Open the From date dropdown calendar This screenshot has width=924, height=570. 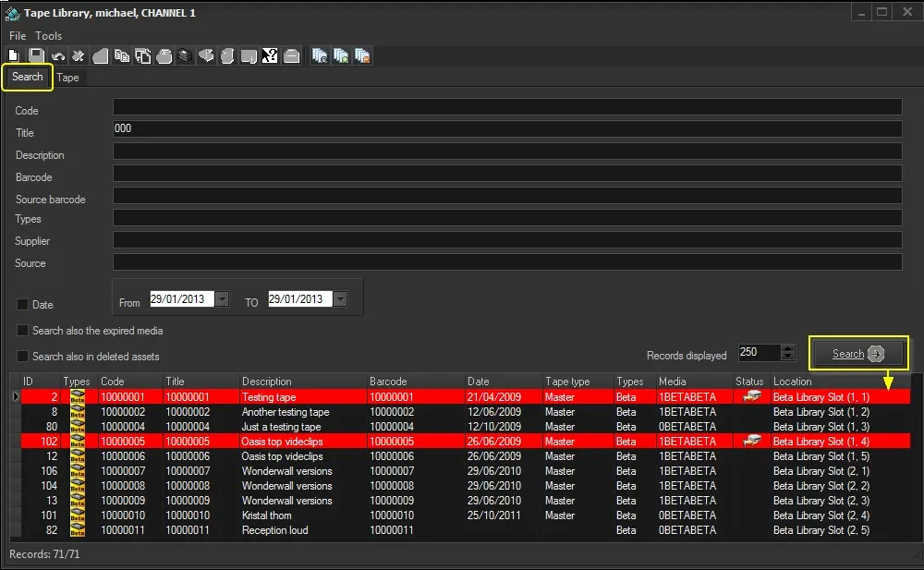[222, 299]
